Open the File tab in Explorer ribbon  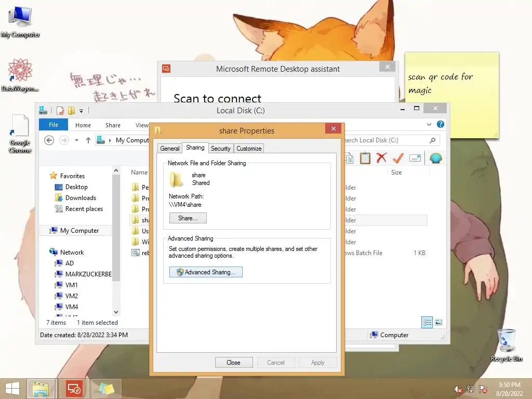coord(54,125)
